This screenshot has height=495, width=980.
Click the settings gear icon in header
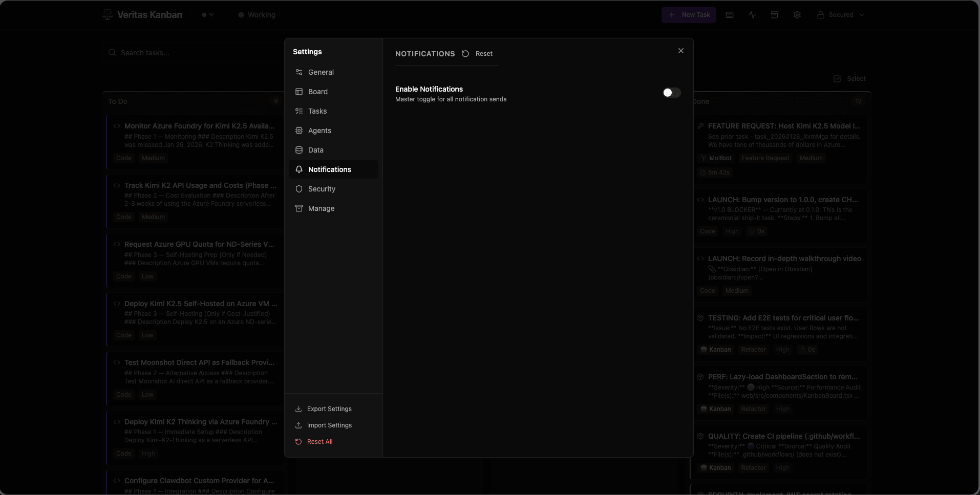[x=797, y=15]
